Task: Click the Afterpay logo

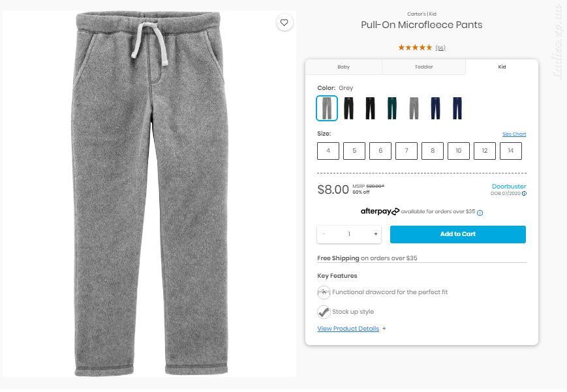Action: click(x=380, y=211)
